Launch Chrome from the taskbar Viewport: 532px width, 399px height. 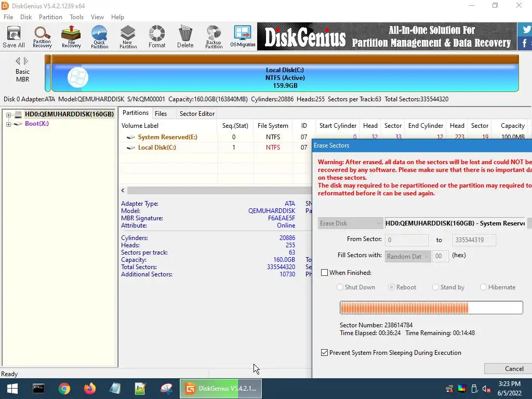tap(64, 389)
